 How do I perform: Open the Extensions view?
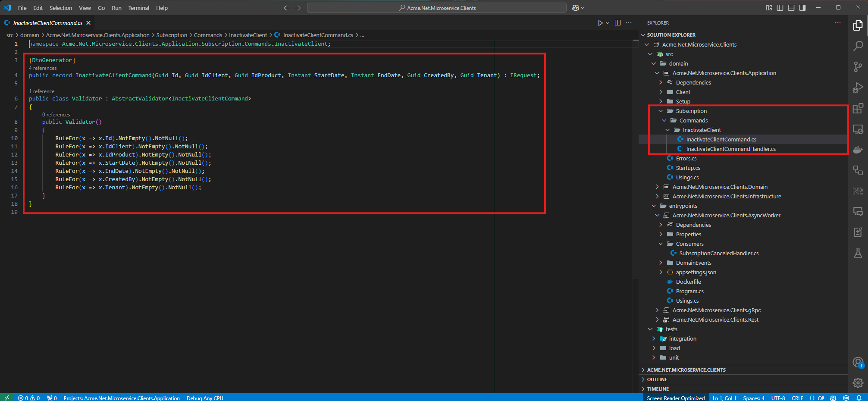pos(858,108)
